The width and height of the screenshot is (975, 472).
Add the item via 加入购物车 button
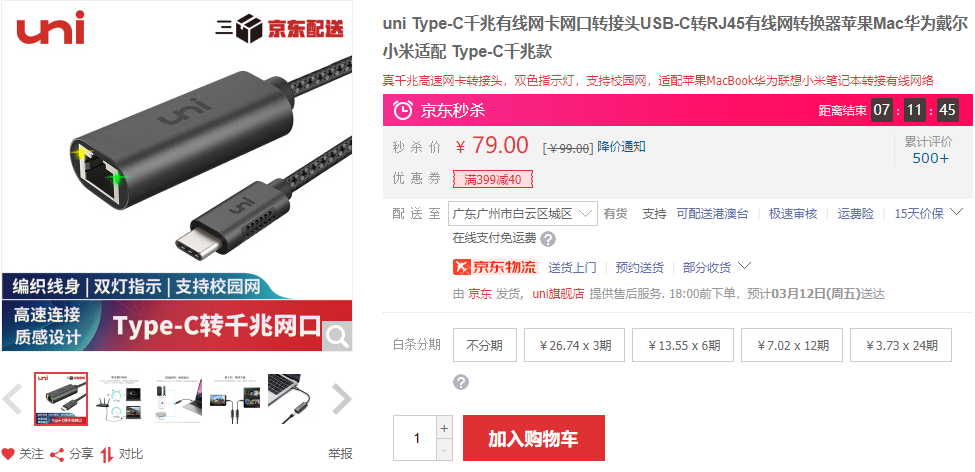pos(534,438)
